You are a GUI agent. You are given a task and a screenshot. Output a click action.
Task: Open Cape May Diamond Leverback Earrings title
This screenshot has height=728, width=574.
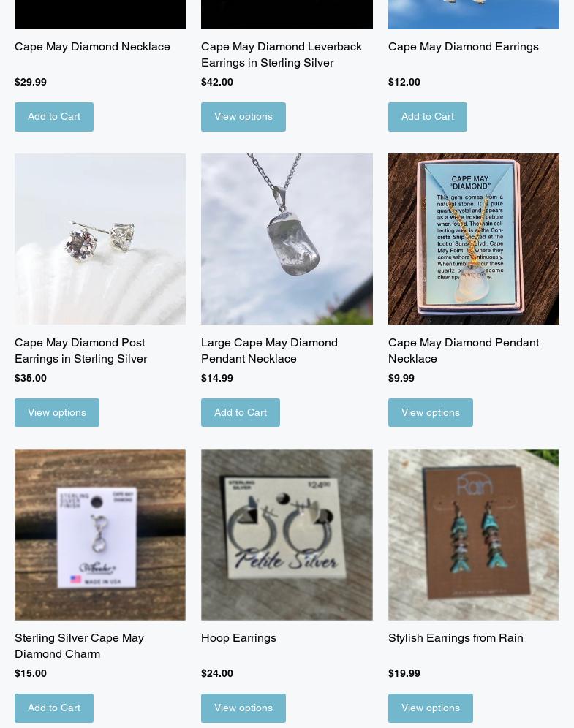coord(282,55)
